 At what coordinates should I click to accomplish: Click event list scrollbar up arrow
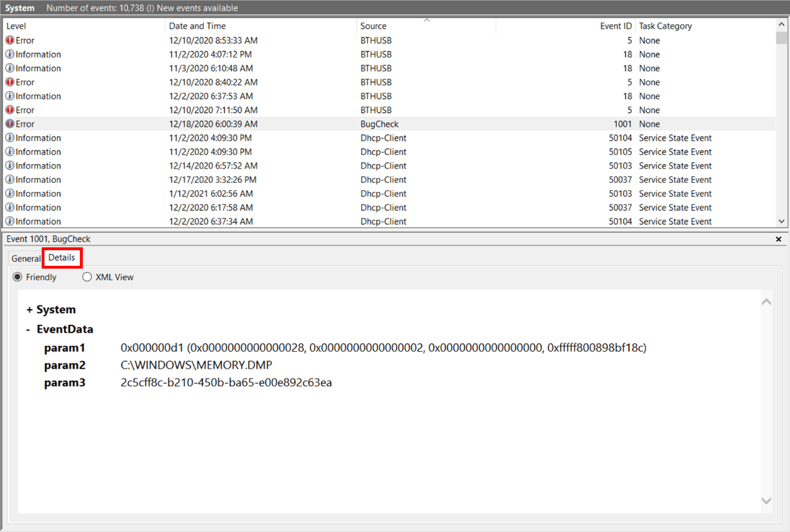pyautogui.click(x=782, y=24)
